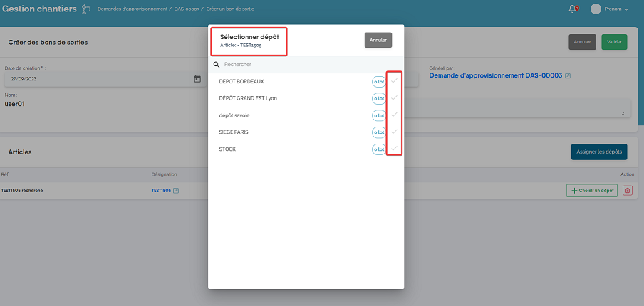Cancel the depot selection dialog
Screen dimensions: 644x306
(x=378, y=40)
